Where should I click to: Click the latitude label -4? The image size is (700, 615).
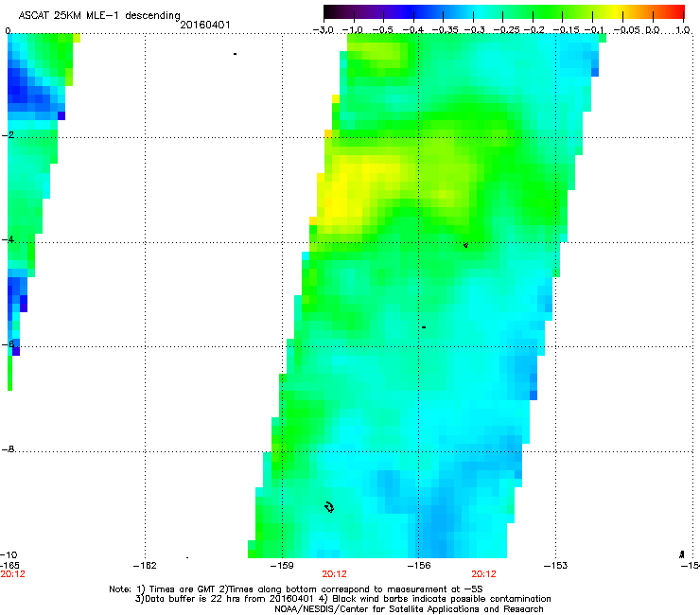click(8, 239)
